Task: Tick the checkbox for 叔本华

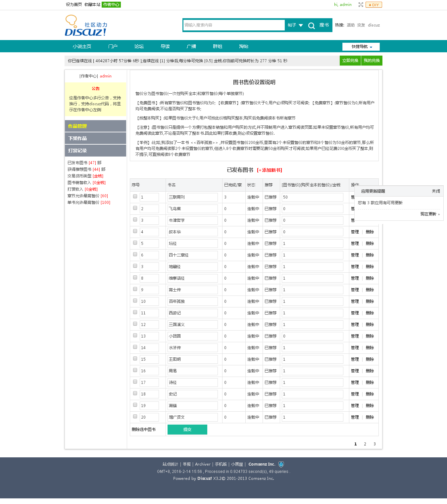Action: click(x=135, y=231)
